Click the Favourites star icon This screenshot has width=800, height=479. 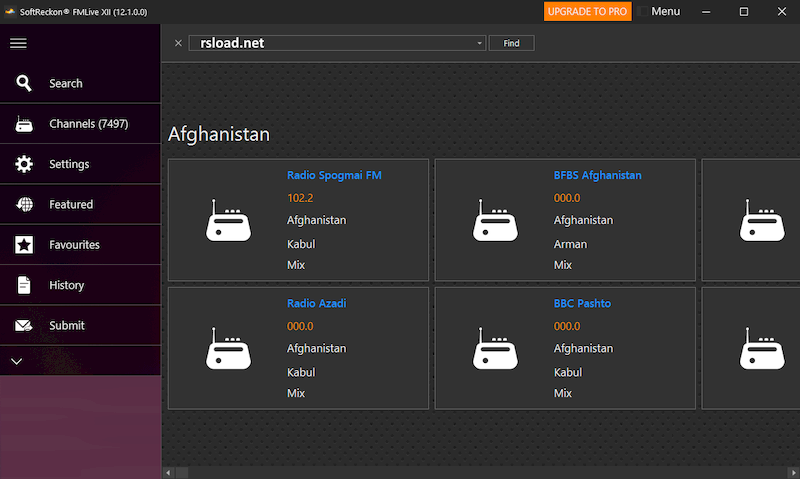[x=25, y=245]
